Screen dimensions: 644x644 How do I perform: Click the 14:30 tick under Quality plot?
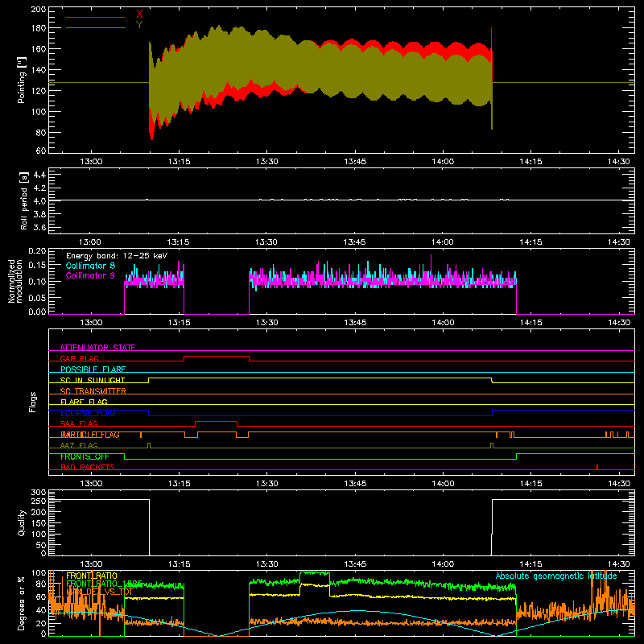click(x=618, y=564)
